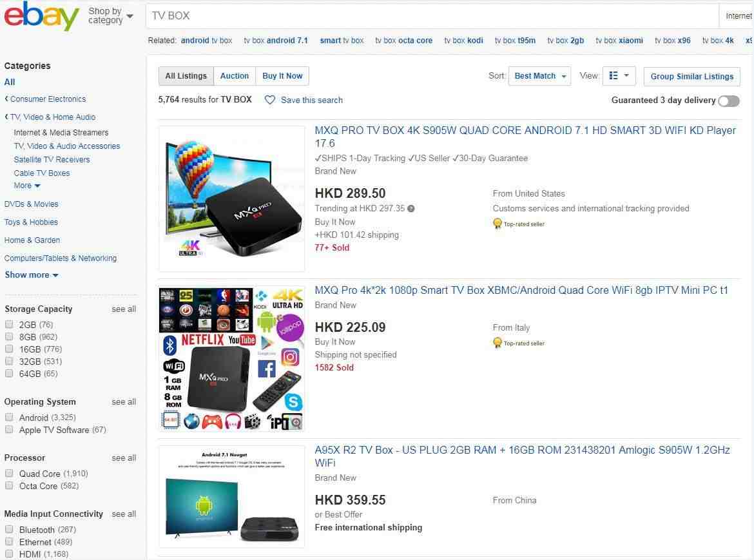Click the eBay logo
Image resolution: width=754 pixels, height=560 pixels.
(41, 16)
